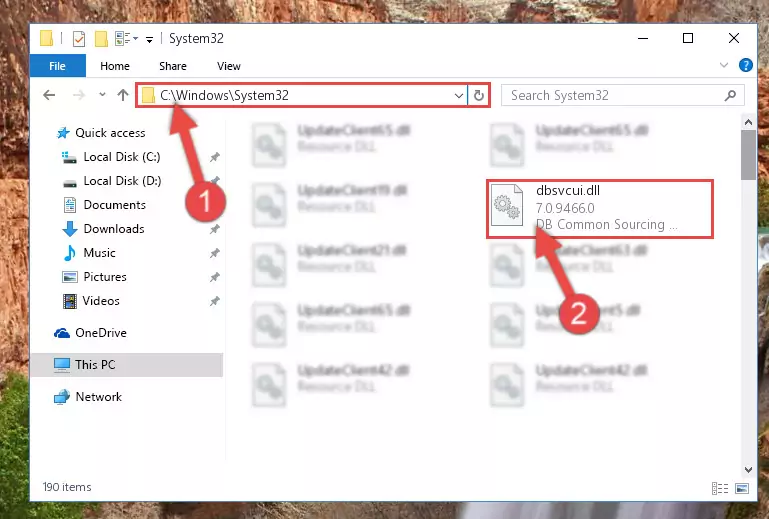Viewport: 769px width, 519px height.
Task: Switch to the View ribbon tab
Action: pos(229,66)
